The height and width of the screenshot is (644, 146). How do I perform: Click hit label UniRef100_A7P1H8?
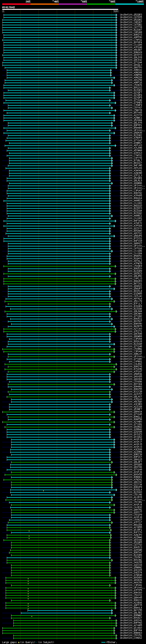pyautogui.click(x=131, y=47)
